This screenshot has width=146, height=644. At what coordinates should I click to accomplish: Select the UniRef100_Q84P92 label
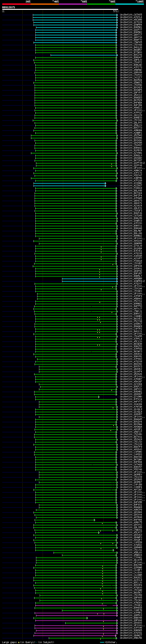tap(131, 271)
